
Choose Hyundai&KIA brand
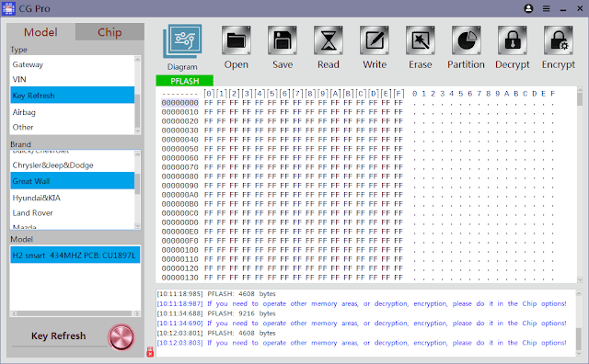tap(72, 198)
